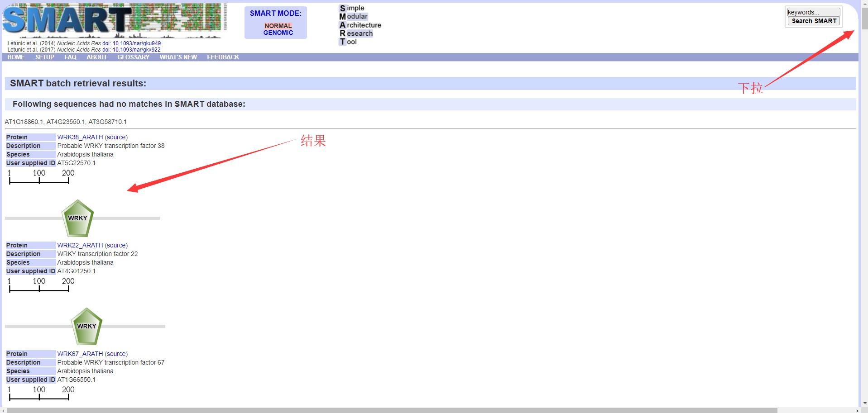Viewport: 868px width, 413px height.
Task: Switch SMART mode to NORMAL
Action: point(278,26)
